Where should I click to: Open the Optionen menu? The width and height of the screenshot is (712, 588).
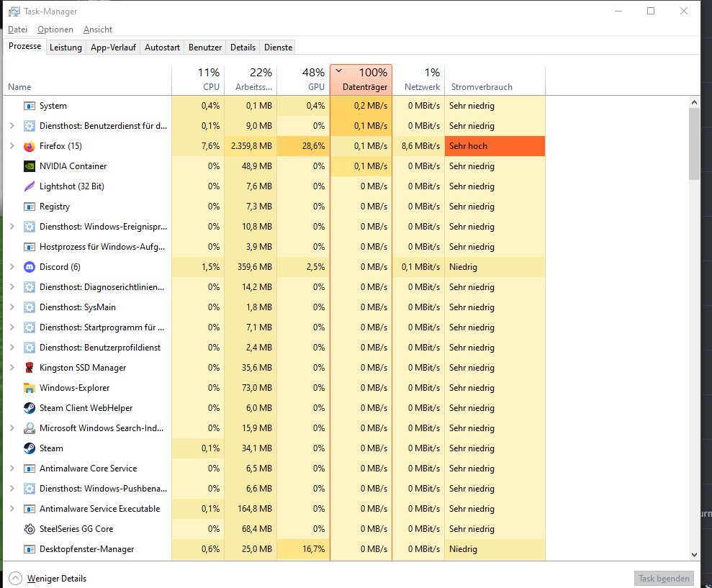[55, 30]
